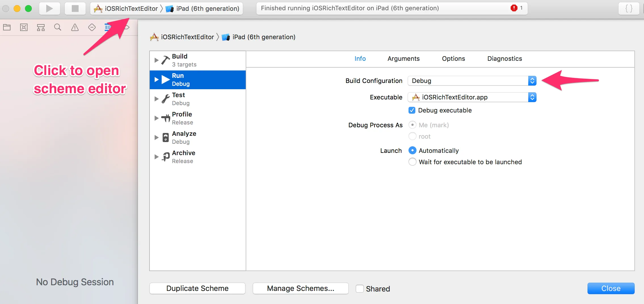The height and width of the screenshot is (304, 644).
Task: Open the Test navigator diamond icon
Action: (x=92, y=27)
